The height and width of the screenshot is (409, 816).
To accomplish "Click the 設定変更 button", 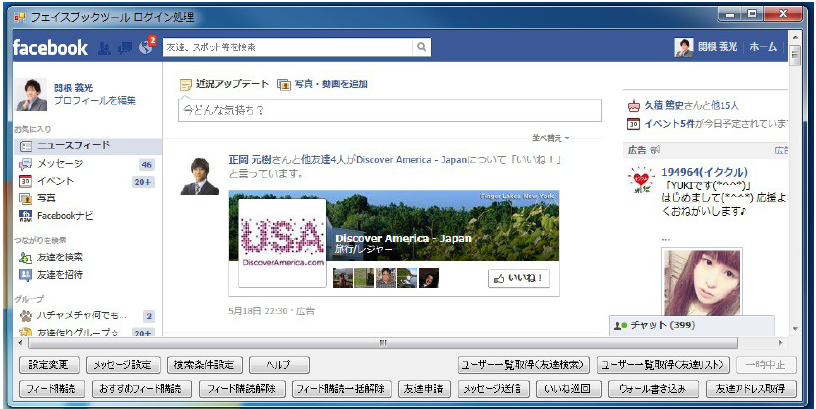I will [49, 365].
